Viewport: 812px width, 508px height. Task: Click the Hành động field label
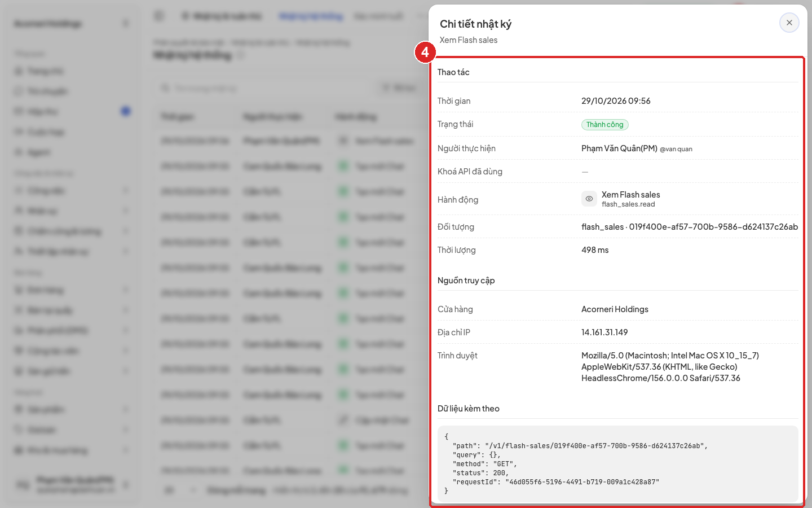pyautogui.click(x=457, y=200)
